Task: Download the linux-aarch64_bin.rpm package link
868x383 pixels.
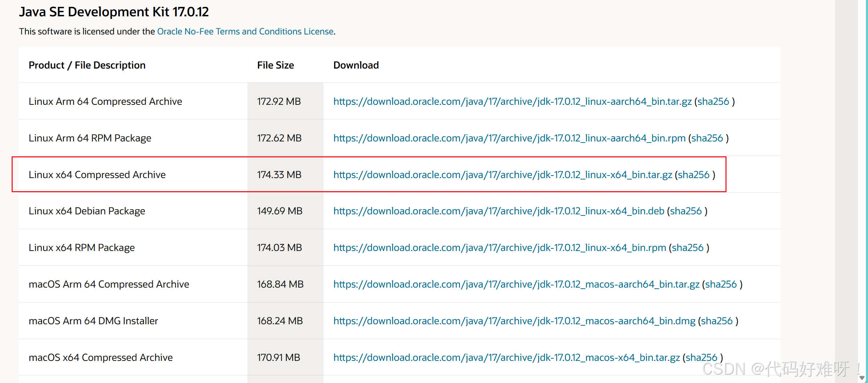Action: click(x=509, y=138)
